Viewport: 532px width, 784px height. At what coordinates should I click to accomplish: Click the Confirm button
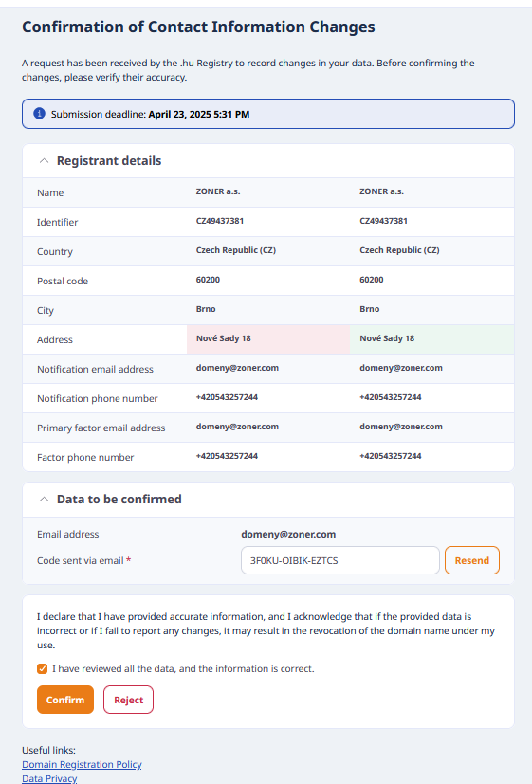tap(65, 700)
